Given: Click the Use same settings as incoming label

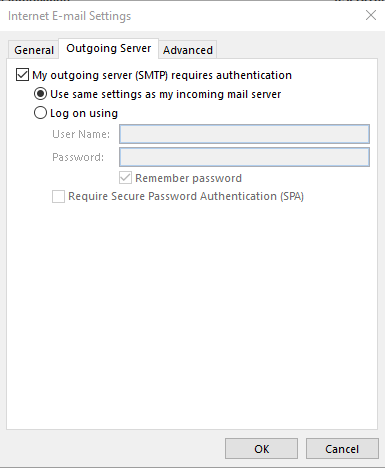Looking at the screenshot, I should point(166,94).
